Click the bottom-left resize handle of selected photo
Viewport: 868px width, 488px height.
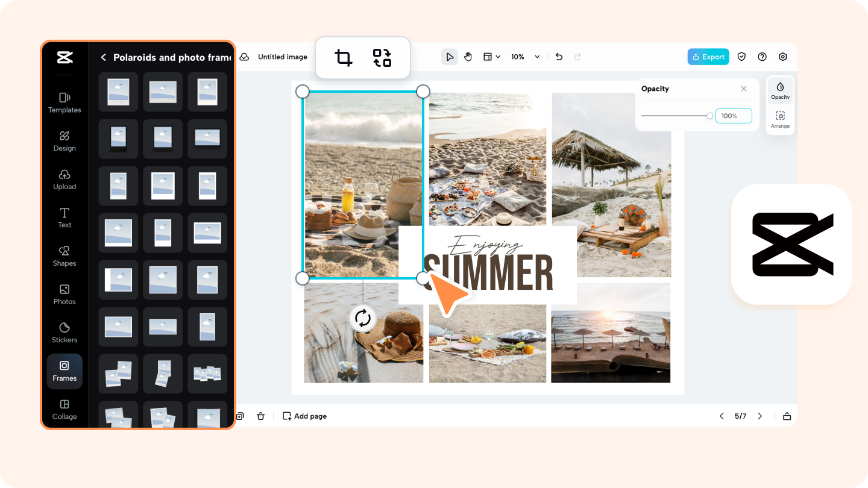coord(303,278)
